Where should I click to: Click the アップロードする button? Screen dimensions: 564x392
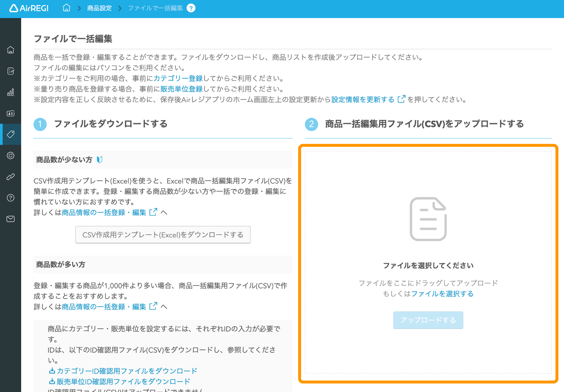(428, 320)
